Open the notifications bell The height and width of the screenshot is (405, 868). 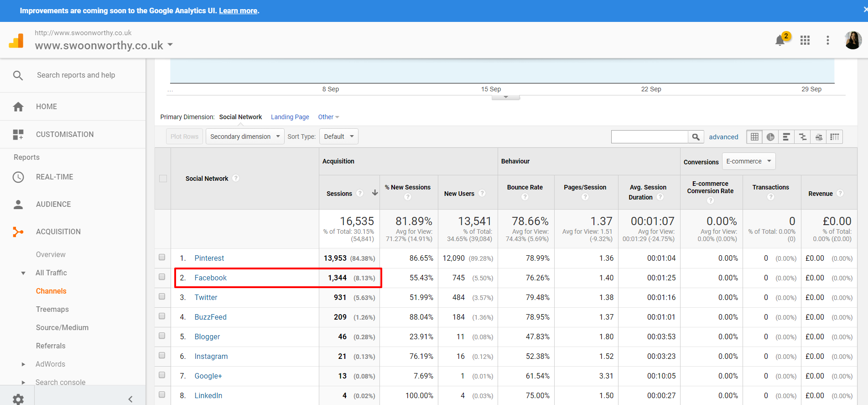(780, 41)
